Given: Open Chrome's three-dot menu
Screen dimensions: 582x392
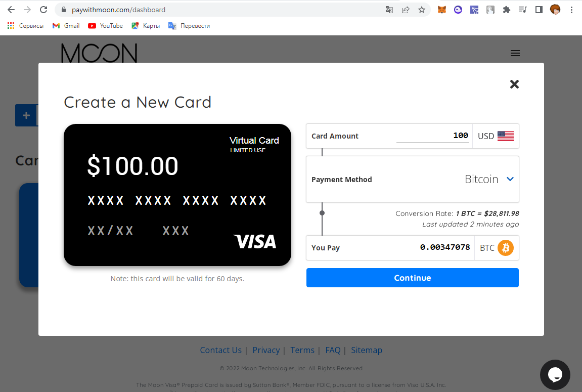Looking at the screenshot, I should (571, 10).
